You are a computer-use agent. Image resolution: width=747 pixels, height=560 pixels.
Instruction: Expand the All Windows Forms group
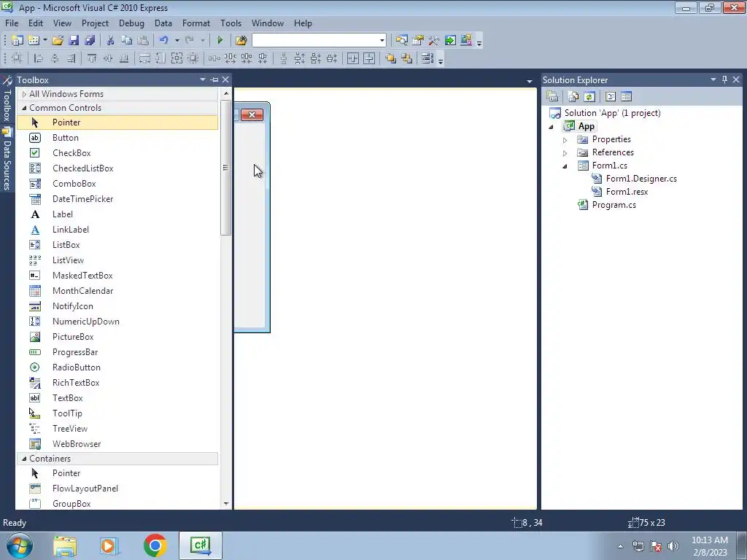point(24,94)
